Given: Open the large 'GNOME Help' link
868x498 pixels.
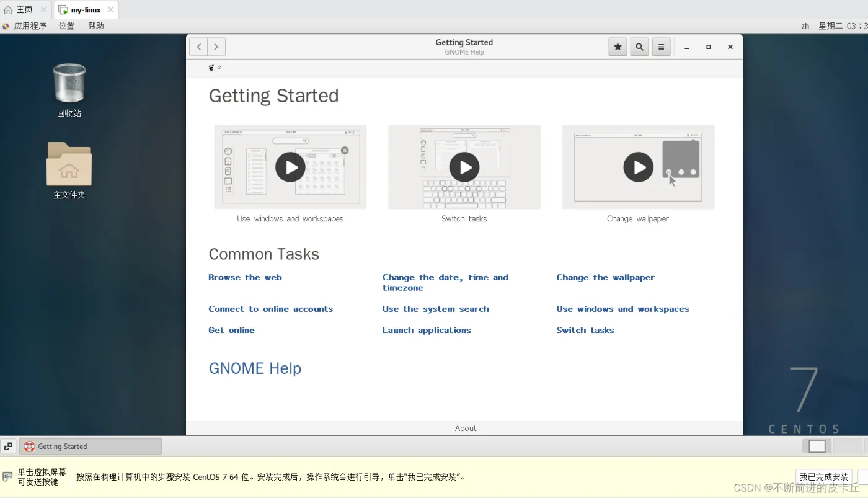Looking at the screenshot, I should (x=255, y=368).
